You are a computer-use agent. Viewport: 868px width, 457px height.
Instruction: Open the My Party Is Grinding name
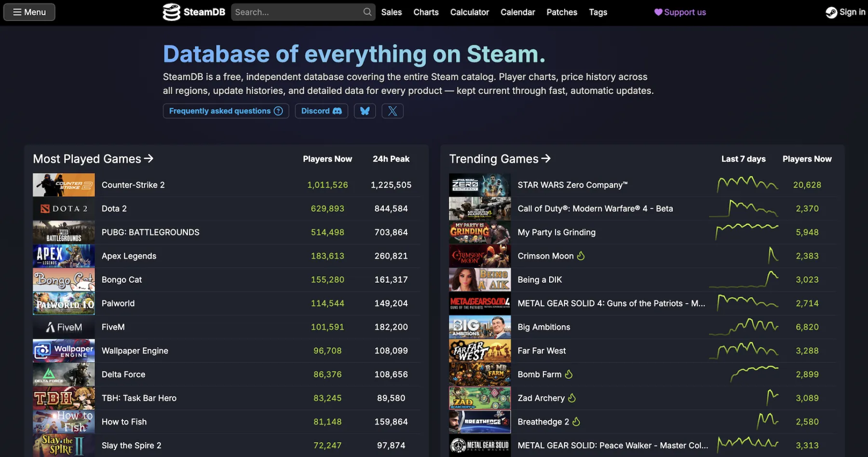(x=556, y=232)
